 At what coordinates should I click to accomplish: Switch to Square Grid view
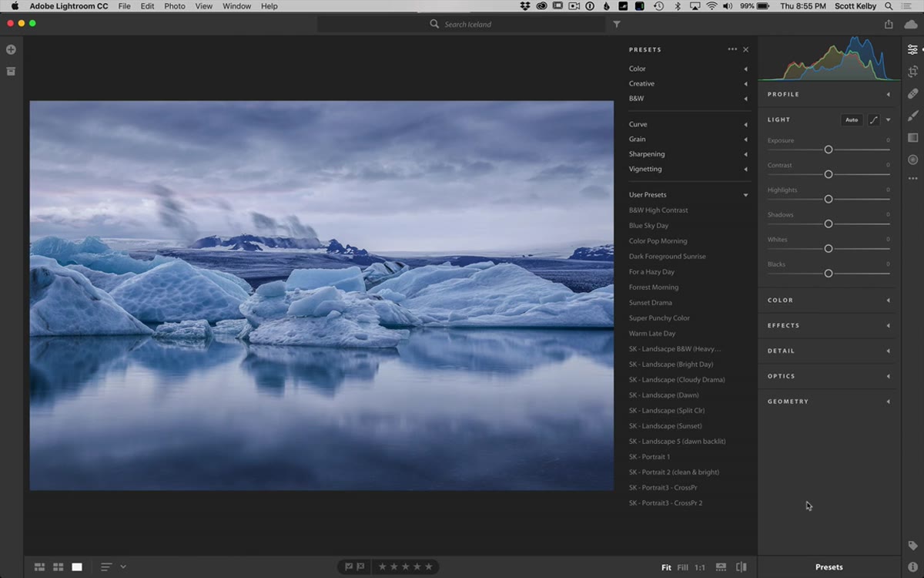pos(58,567)
